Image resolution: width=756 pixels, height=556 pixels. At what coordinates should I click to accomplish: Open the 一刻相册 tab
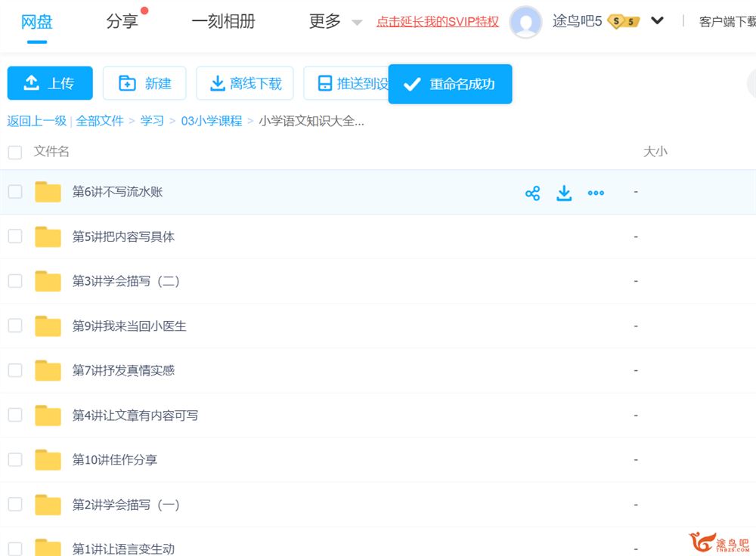point(223,21)
